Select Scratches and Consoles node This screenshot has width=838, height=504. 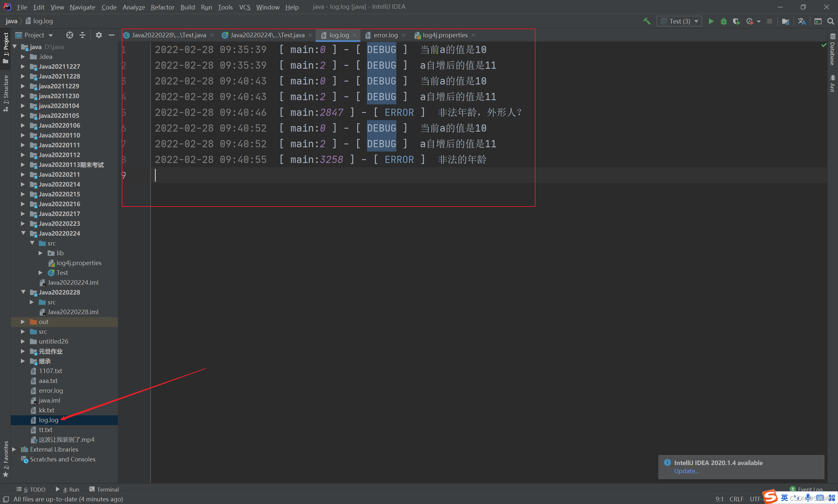[x=63, y=459]
